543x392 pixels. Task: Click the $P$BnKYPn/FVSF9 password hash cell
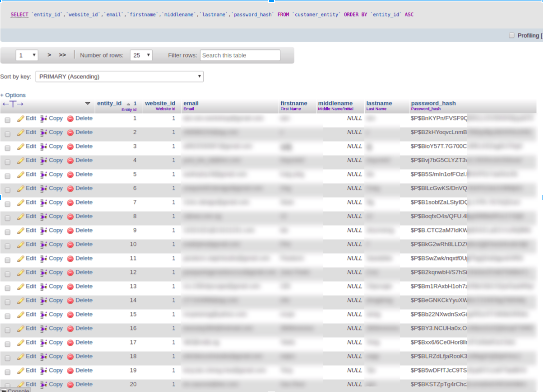tap(439, 118)
